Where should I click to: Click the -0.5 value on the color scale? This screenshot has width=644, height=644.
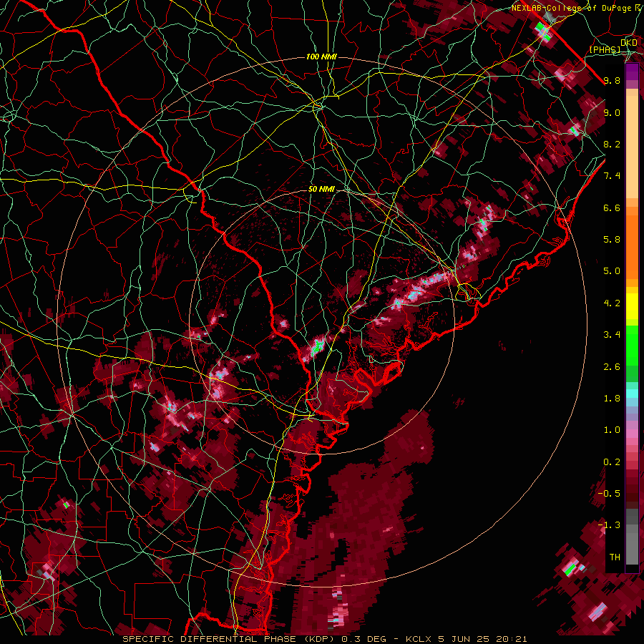pyautogui.click(x=609, y=494)
